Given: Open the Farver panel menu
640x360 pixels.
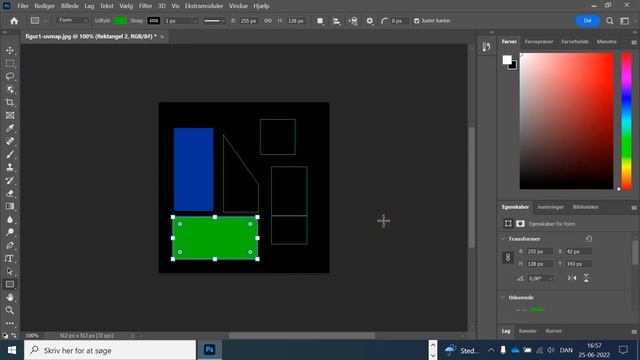Looking at the screenshot, I should point(634,42).
